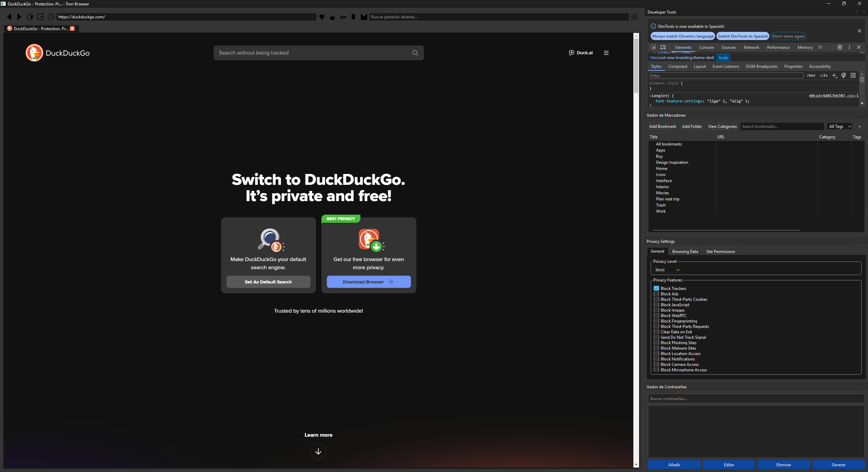Enable Block JavaScript
The width and height of the screenshot is (868, 472).
coord(656,304)
